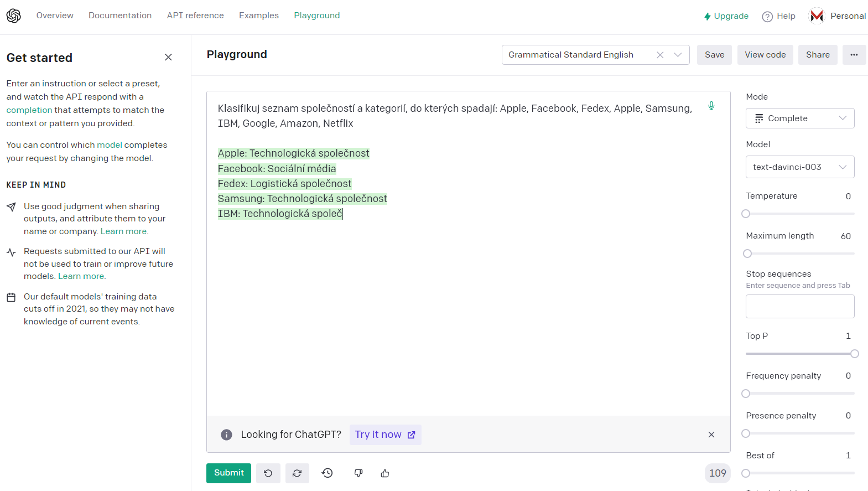
Task: Click the Best of slider handle
Action: click(746, 473)
